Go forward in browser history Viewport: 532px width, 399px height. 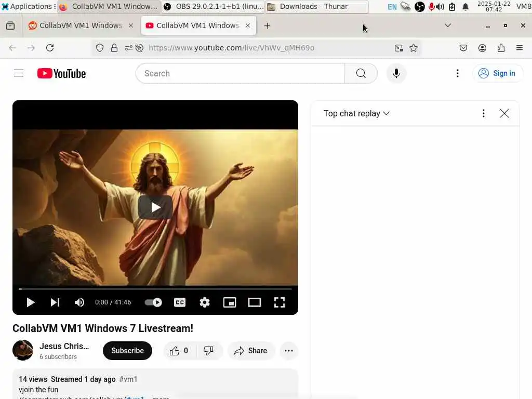(x=31, y=48)
